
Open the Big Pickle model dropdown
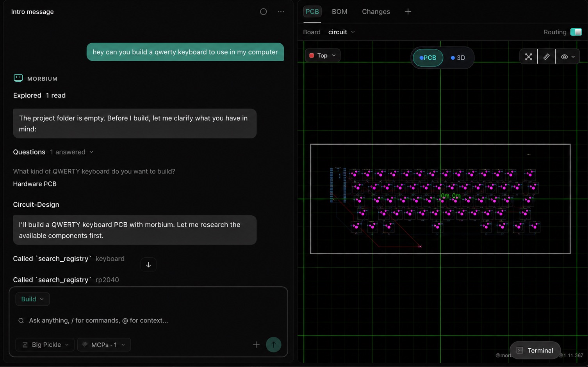(x=45, y=345)
